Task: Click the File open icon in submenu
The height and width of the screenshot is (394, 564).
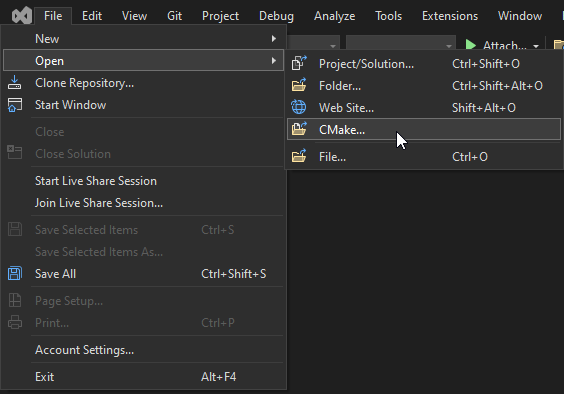Action: (x=299, y=156)
